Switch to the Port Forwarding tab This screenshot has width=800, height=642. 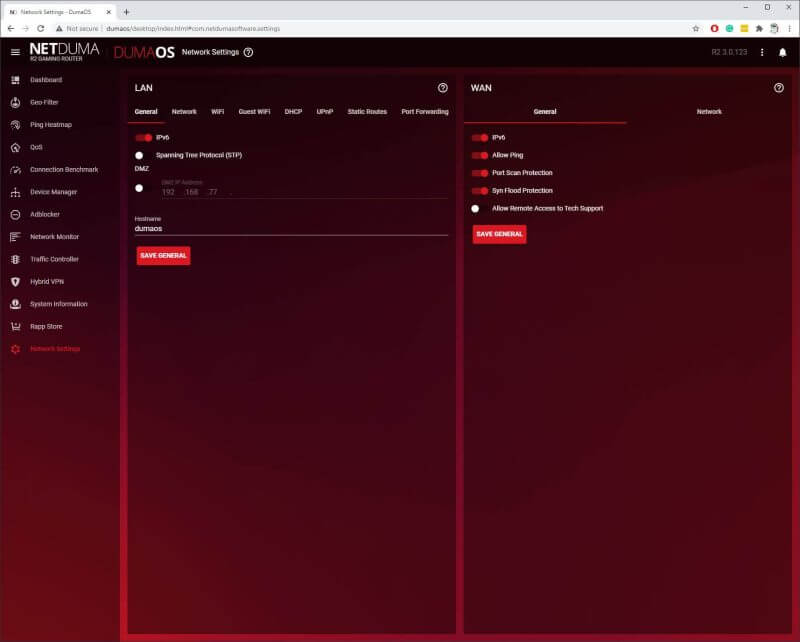tap(425, 112)
